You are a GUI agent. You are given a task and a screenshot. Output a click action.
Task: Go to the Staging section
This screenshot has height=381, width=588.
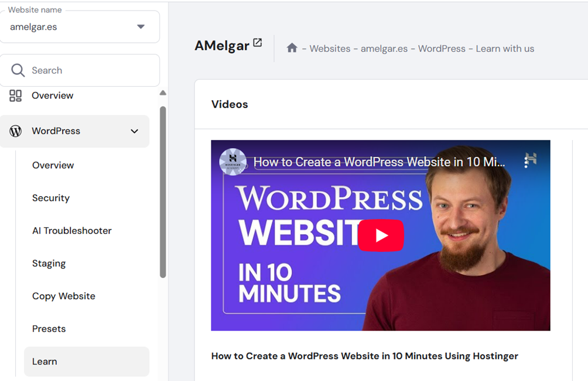point(49,263)
